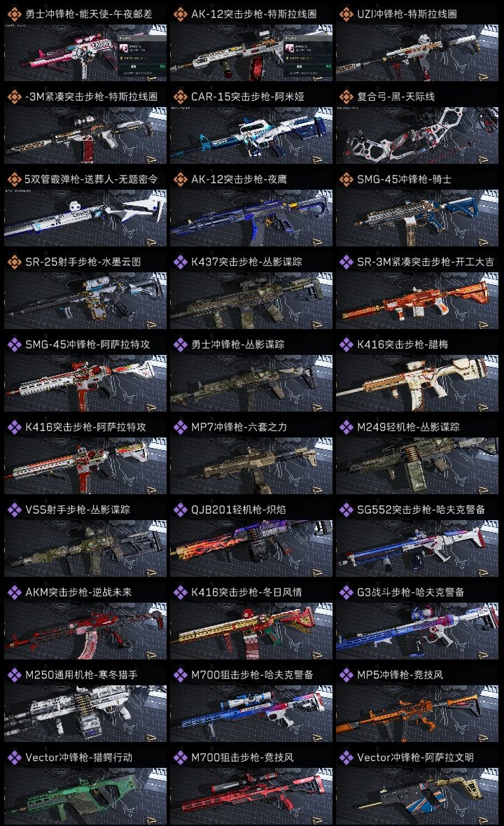Click the purple rarity icon beside QJB201轻机枪-炽焰
The height and width of the screenshot is (826, 504).
pyautogui.click(x=180, y=510)
